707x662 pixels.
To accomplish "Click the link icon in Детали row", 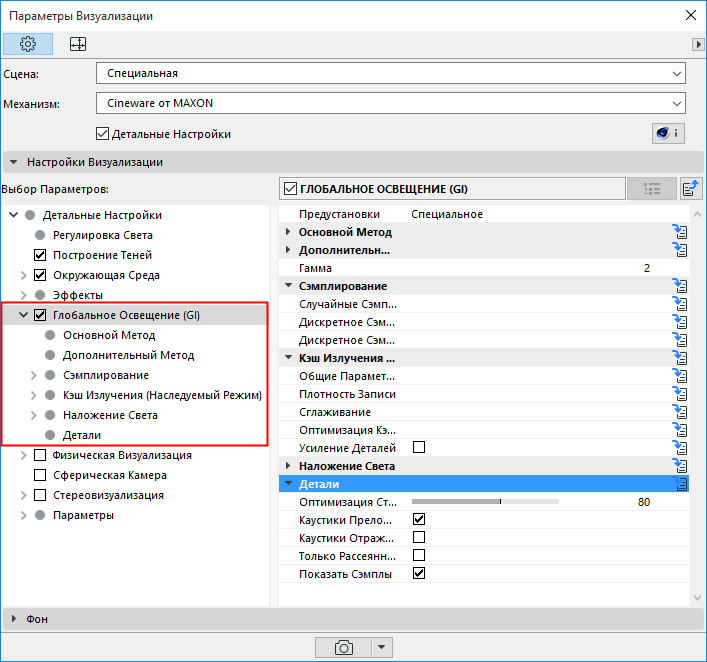I will pyautogui.click(x=680, y=484).
